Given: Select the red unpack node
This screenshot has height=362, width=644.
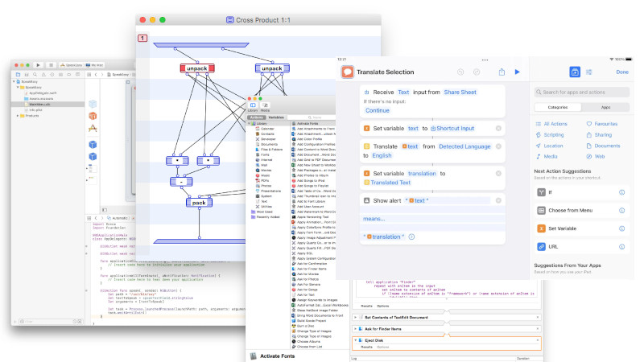Looking at the screenshot, I should 196,68.
